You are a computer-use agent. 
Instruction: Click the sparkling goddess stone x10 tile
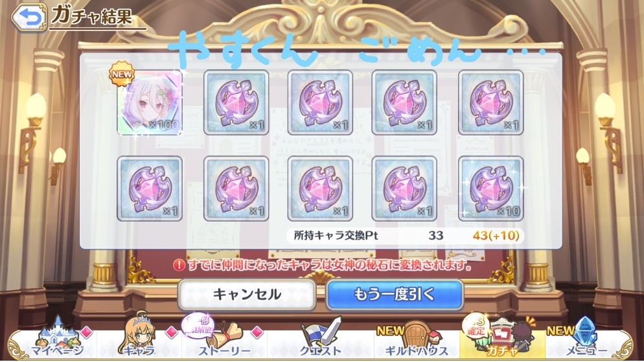tap(491, 188)
